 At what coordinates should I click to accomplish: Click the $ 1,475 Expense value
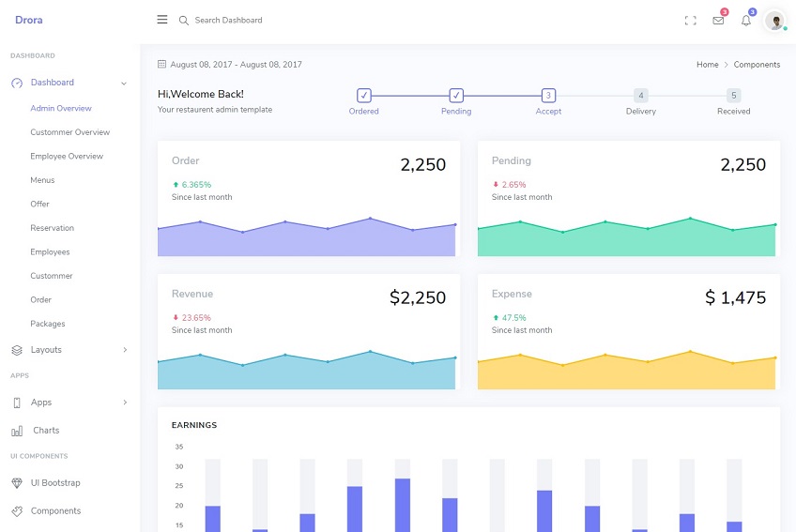point(736,297)
